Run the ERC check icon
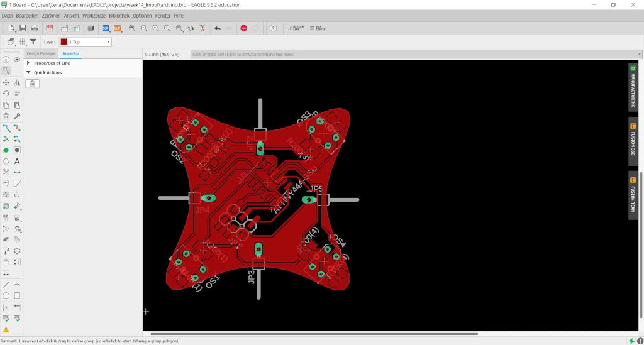Screen dimensions: 644x345 tap(6, 318)
